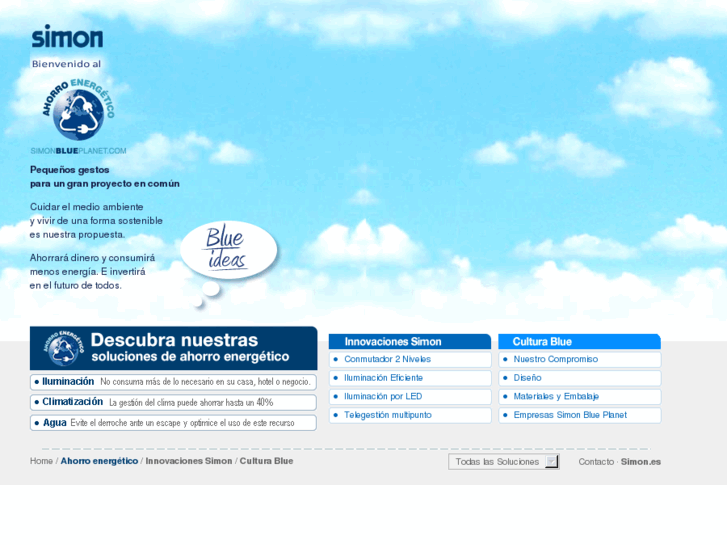727x545 pixels.
Task: Open Iluminación Eficiente
Action: coord(410,378)
